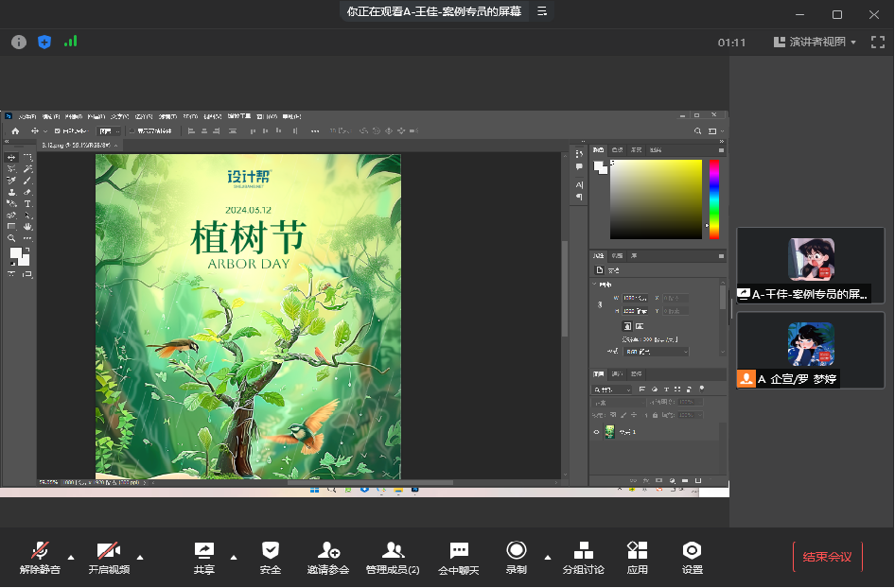Open the first Photoshop menu bar item

[26, 116]
